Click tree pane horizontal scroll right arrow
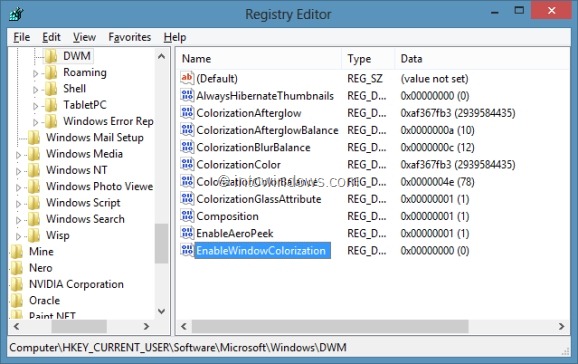 (146, 326)
